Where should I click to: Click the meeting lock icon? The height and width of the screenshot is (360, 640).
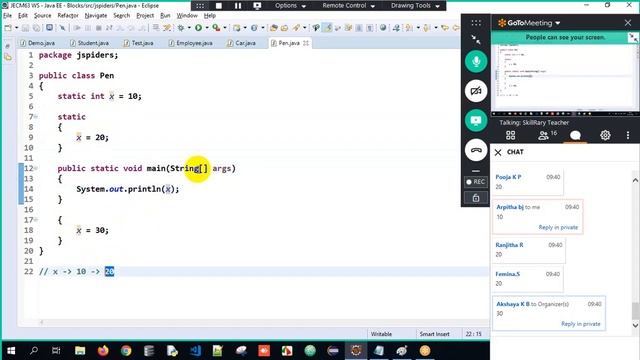click(476, 198)
